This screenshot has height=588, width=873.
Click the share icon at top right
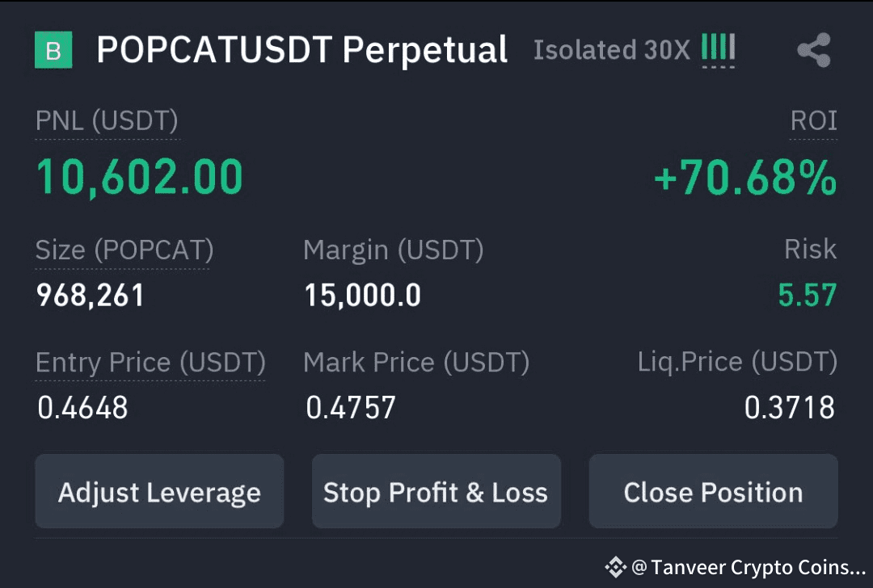point(814,50)
